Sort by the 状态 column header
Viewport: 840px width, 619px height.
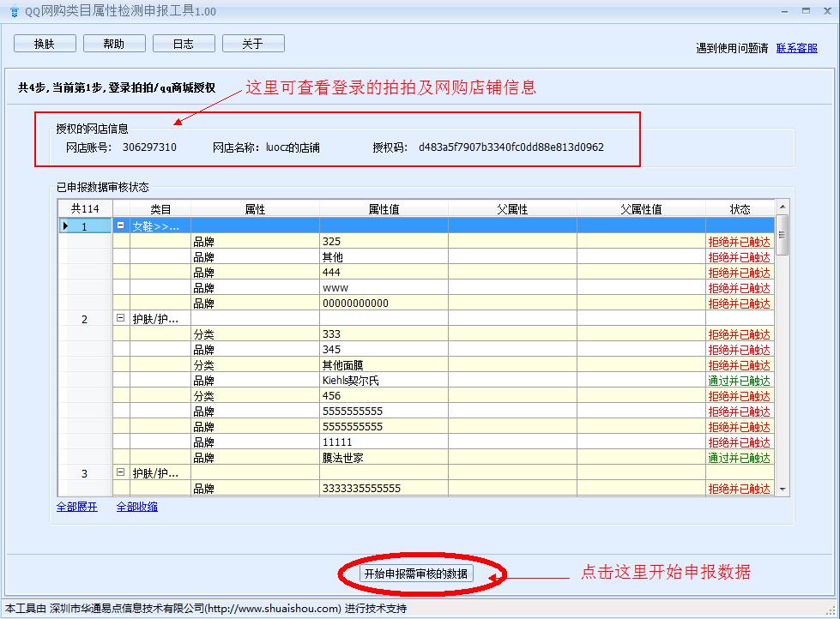click(x=740, y=209)
